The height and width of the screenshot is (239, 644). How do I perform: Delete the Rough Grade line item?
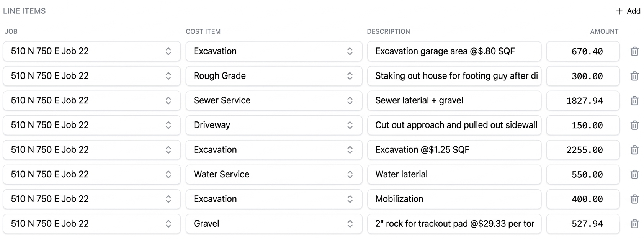pyautogui.click(x=634, y=76)
